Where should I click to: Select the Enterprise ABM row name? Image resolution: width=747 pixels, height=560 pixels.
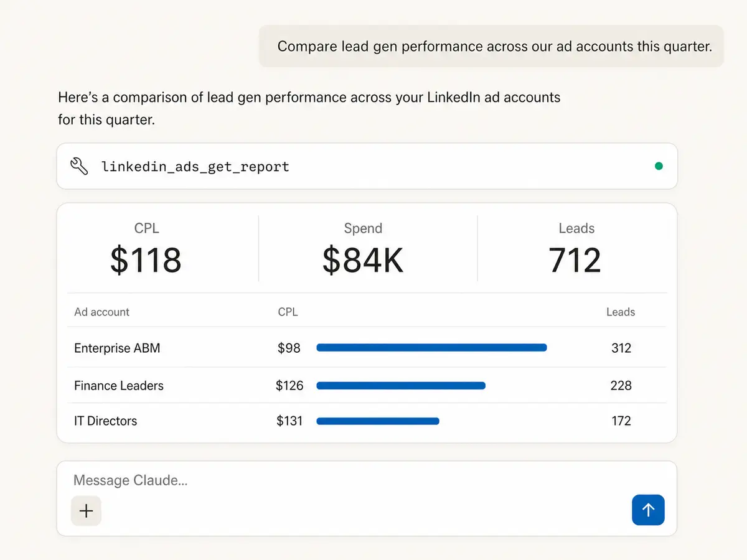(117, 348)
